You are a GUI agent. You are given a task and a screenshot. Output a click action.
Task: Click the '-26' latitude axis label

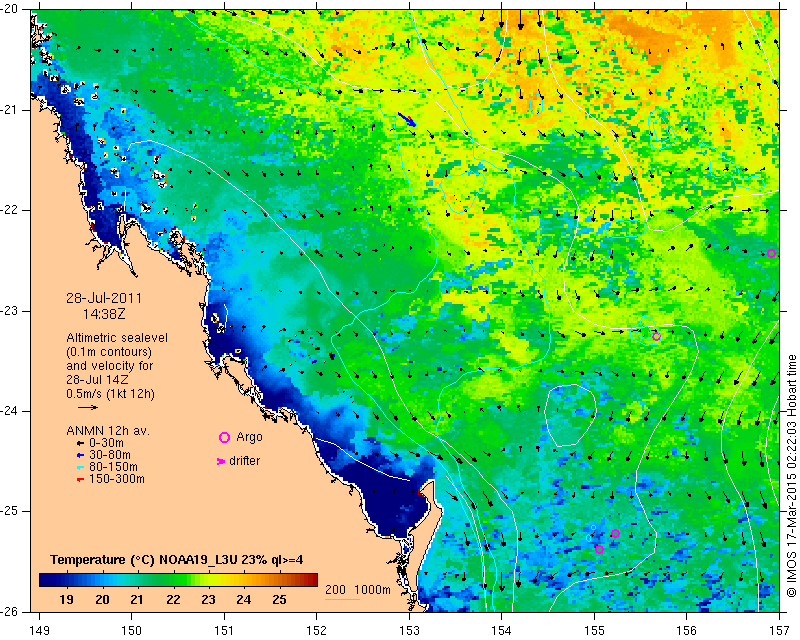pos(9,612)
